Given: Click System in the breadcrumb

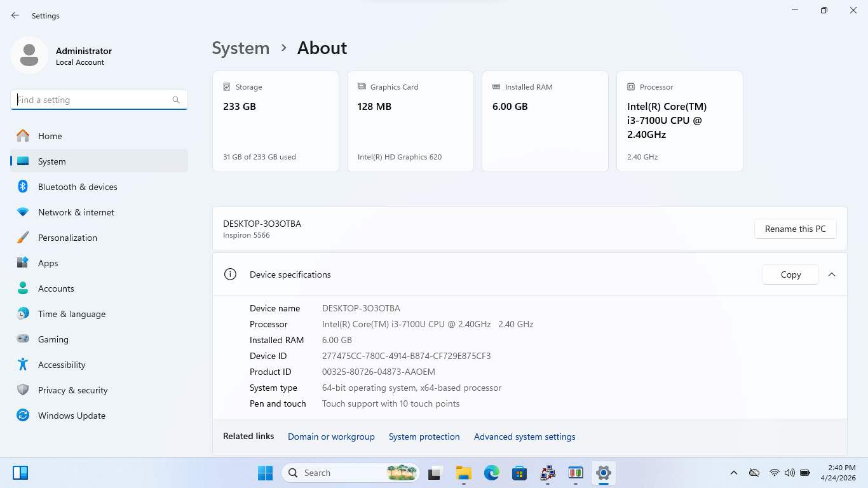Looking at the screenshot, I should click(x=241, y=48).
